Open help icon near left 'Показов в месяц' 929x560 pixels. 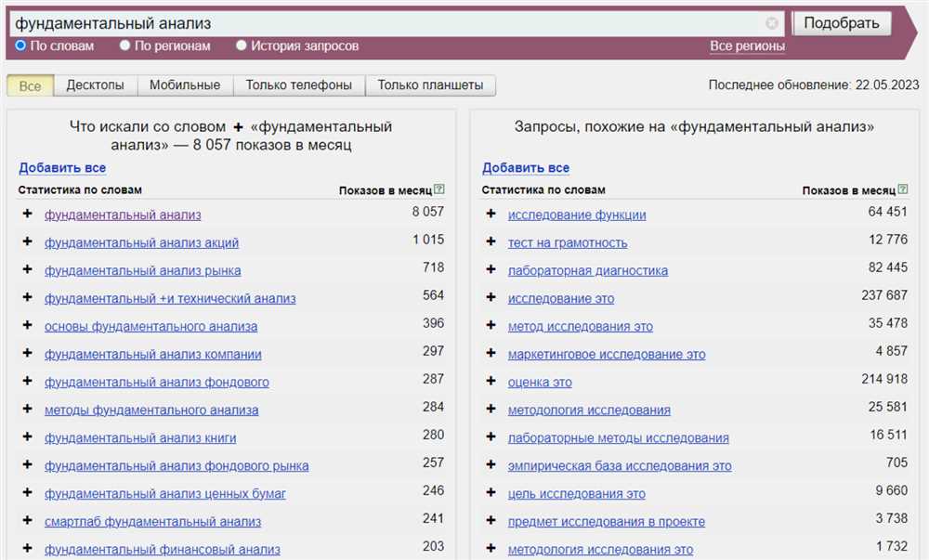coord(439,189)
